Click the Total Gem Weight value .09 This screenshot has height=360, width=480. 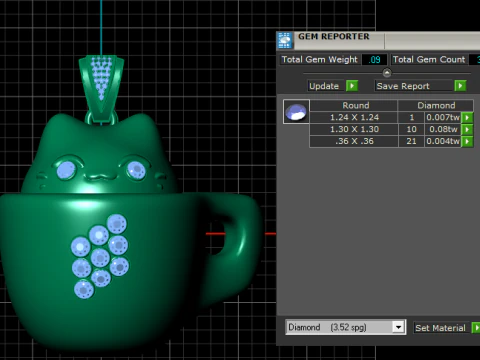(374, 60)
